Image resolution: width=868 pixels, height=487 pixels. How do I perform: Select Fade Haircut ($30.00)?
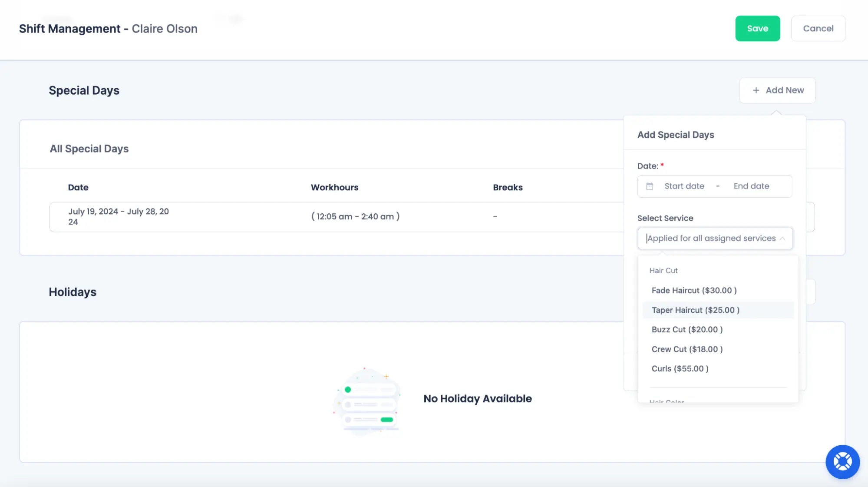[693, 290]
